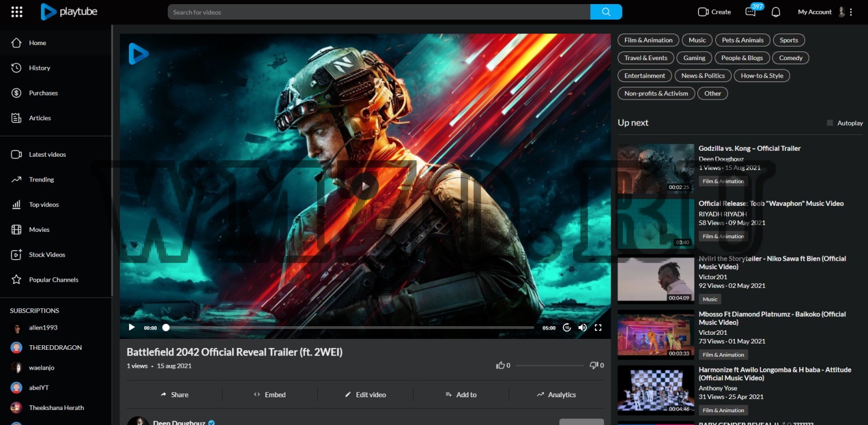868x425 pixels.
Task: Select the Travel & Events category tag
Action: tap(646, 58)
